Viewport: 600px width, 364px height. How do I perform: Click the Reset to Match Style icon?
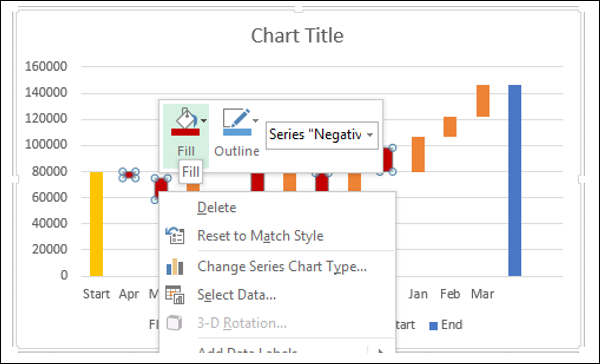(x=174, y=235)
